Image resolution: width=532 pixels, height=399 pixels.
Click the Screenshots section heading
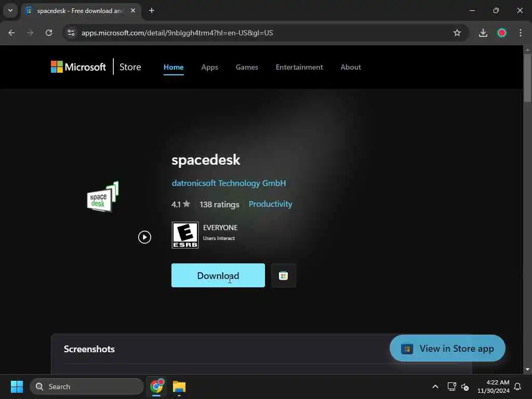click(89, 349)
